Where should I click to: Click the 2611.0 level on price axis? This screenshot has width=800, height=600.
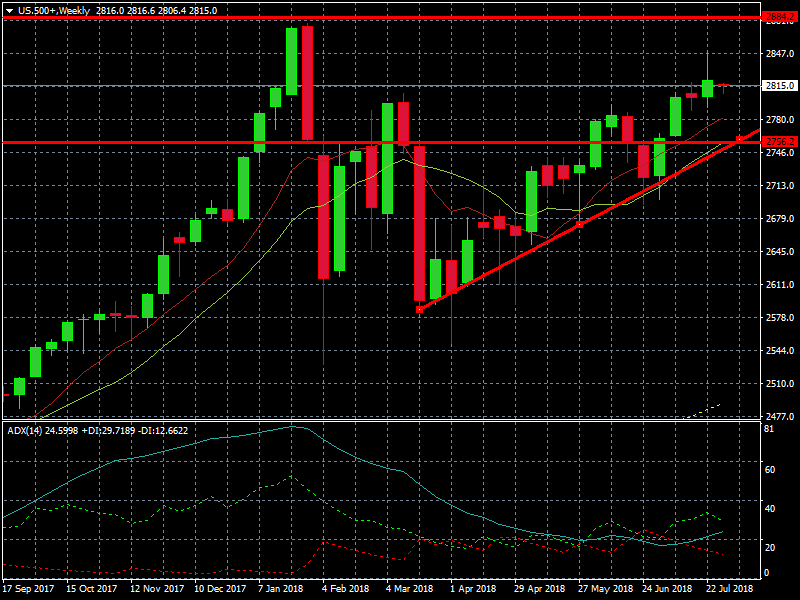777,284
